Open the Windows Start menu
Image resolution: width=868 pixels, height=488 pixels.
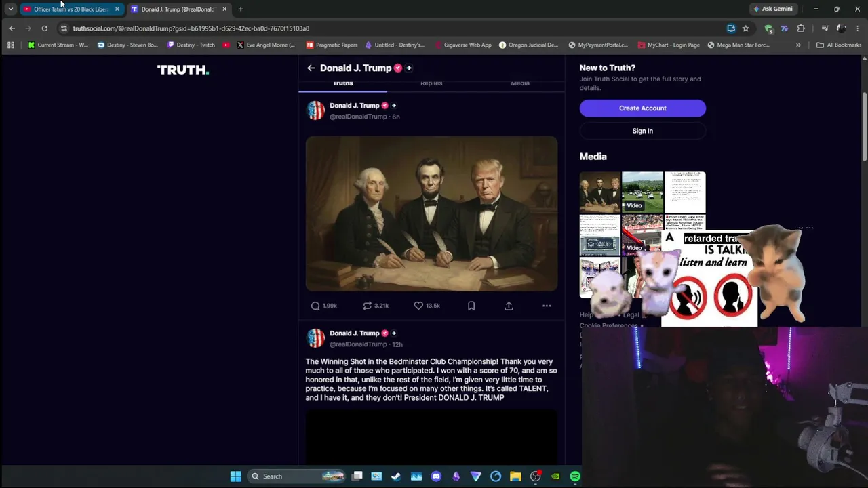235,476
